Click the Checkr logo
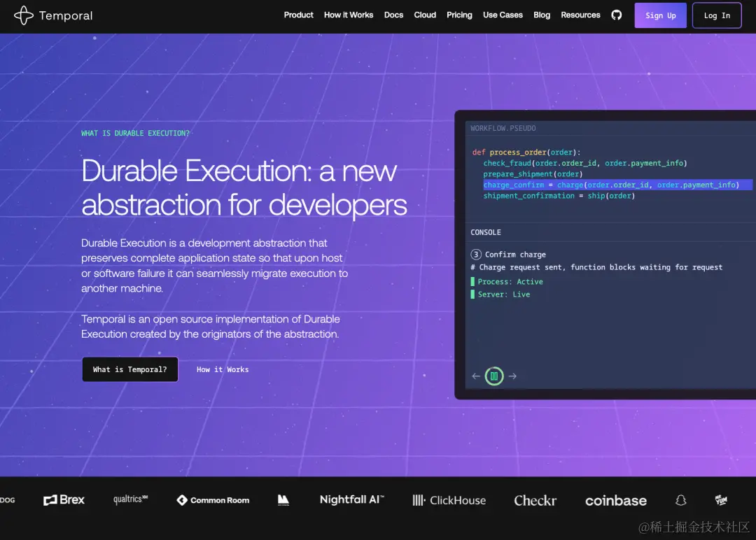Screen dimensions: 756x540 [x=535, y=501]
